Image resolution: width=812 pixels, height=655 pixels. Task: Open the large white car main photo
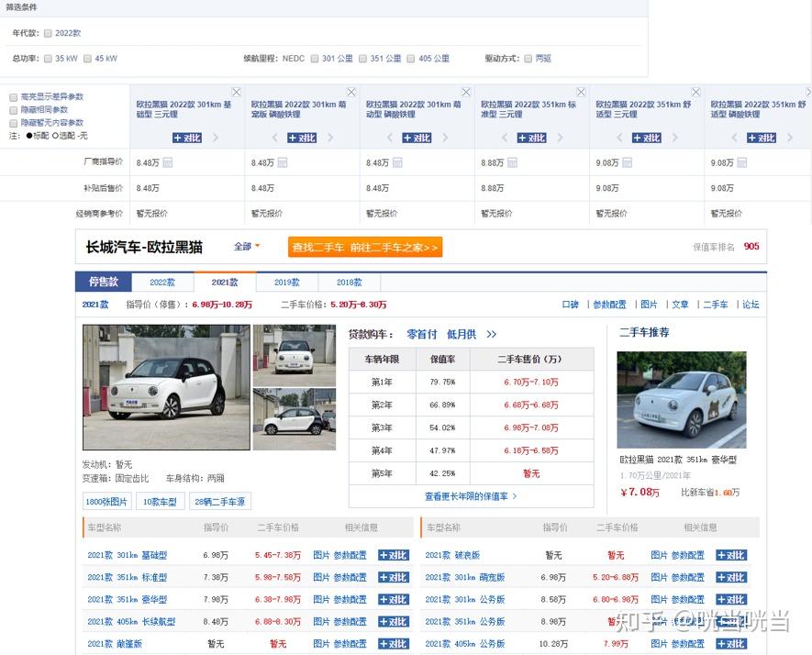click(166, 387)
